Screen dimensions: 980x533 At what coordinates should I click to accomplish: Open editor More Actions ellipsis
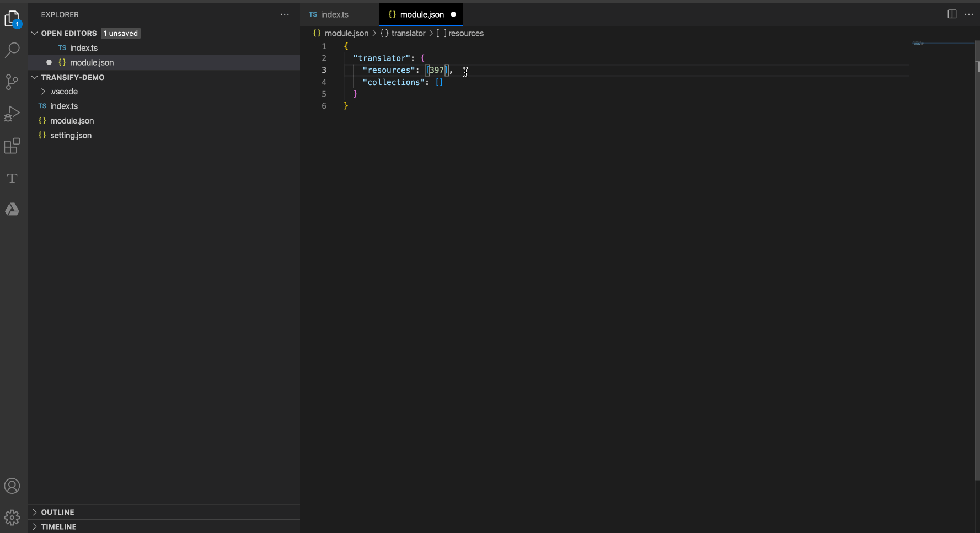[969, 14]
